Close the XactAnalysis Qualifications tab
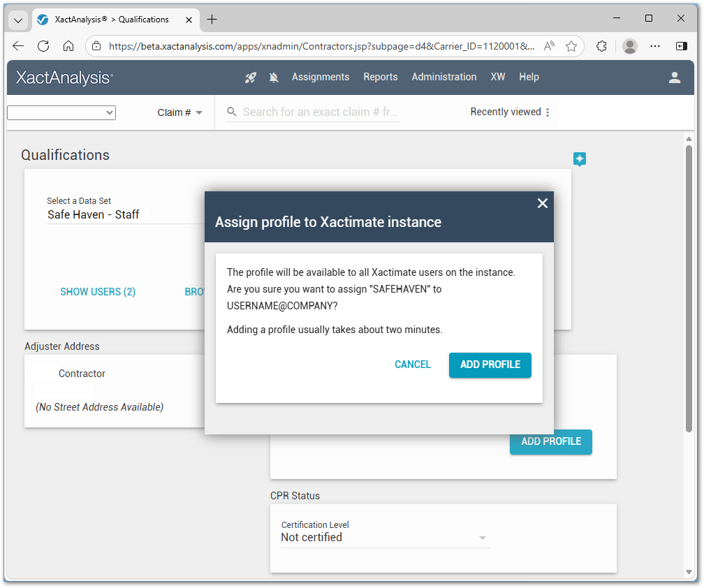 click(x=189, y=20)
